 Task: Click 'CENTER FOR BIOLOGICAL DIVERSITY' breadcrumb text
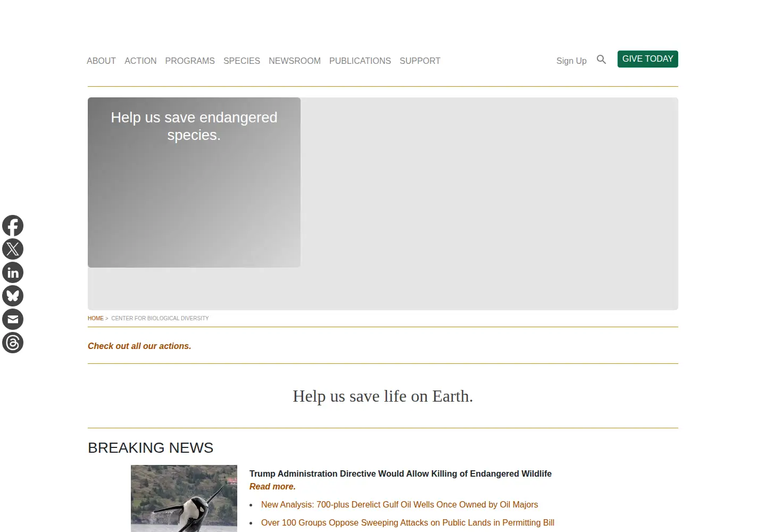160,318
